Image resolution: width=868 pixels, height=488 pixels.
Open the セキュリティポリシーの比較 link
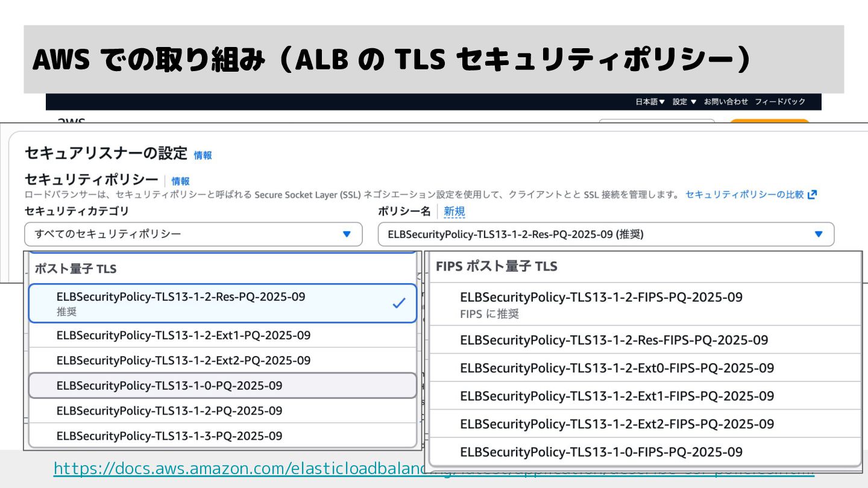pyautogui.click(x=744, y=195)
